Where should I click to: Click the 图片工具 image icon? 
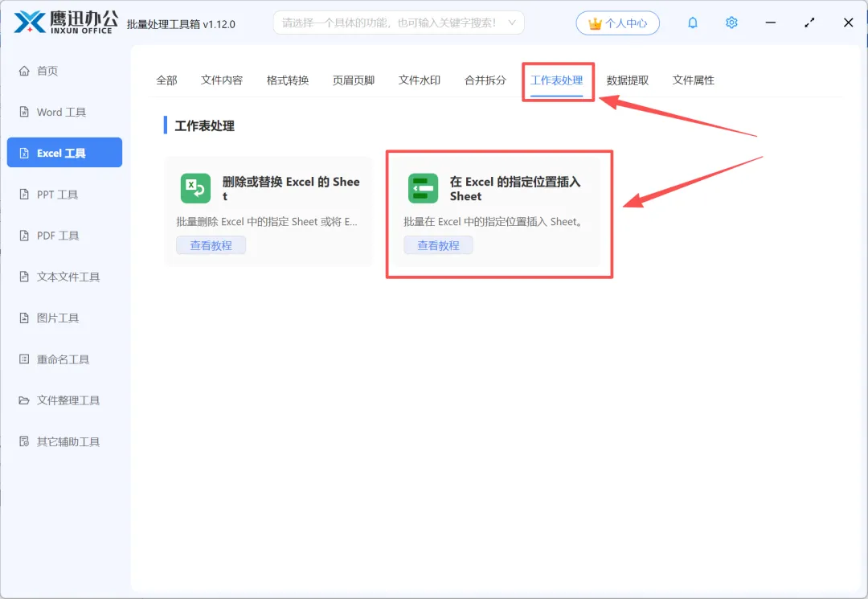(x=24, y=318)
